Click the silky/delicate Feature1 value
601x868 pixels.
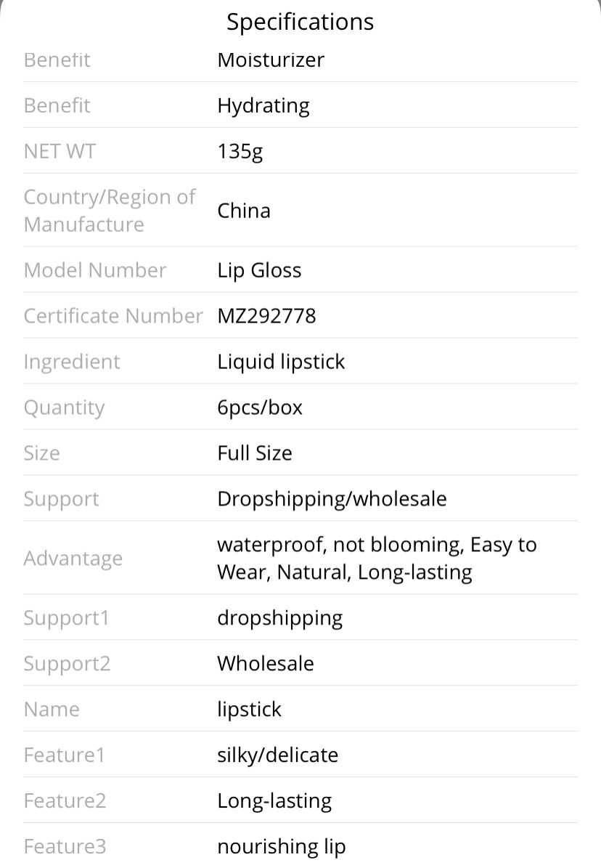click(278, 755)
